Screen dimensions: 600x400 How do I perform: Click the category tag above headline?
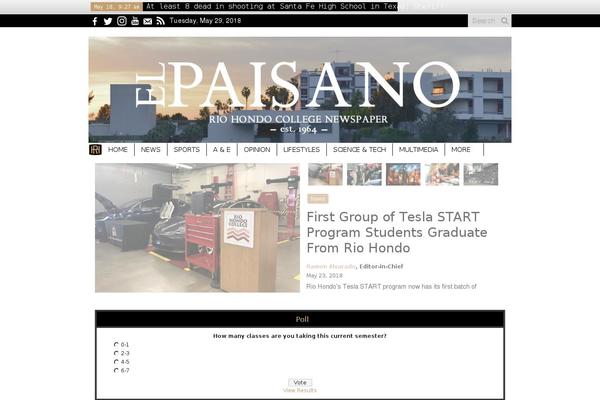point(318,199)
